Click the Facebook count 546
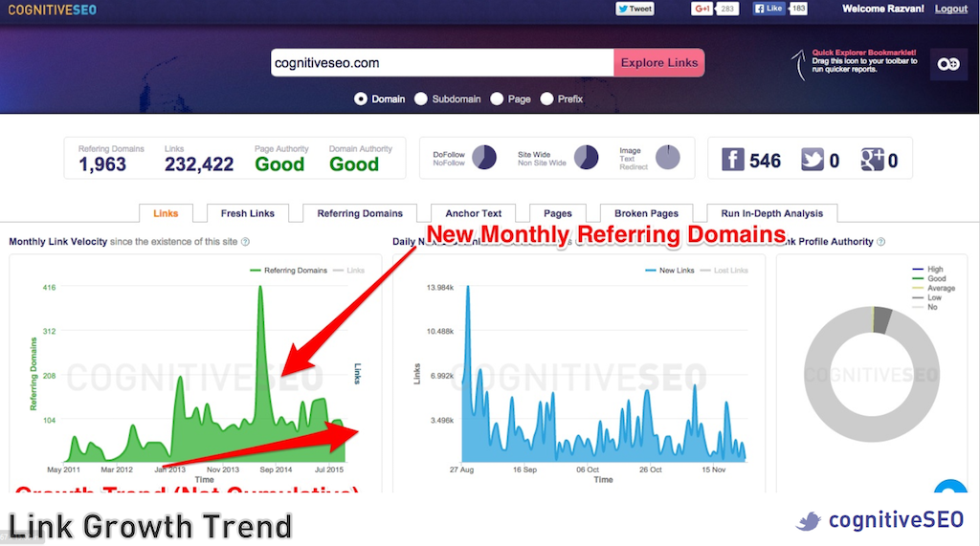Image resolution: width=980 pixels, height=546 pixels. coord(765,162)
